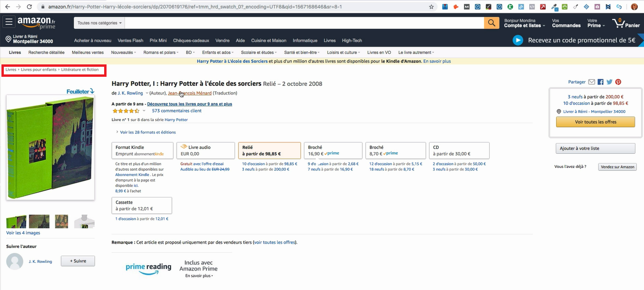The image size is (644, 290).
Task: Go to the Amazon.fr Prime logo home
Action: pos(36,23)
